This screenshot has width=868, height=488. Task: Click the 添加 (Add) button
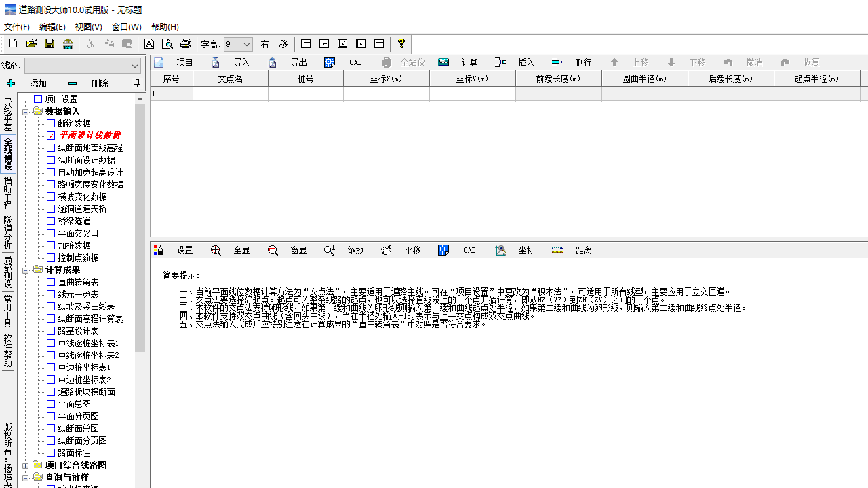tap(37, 83)
